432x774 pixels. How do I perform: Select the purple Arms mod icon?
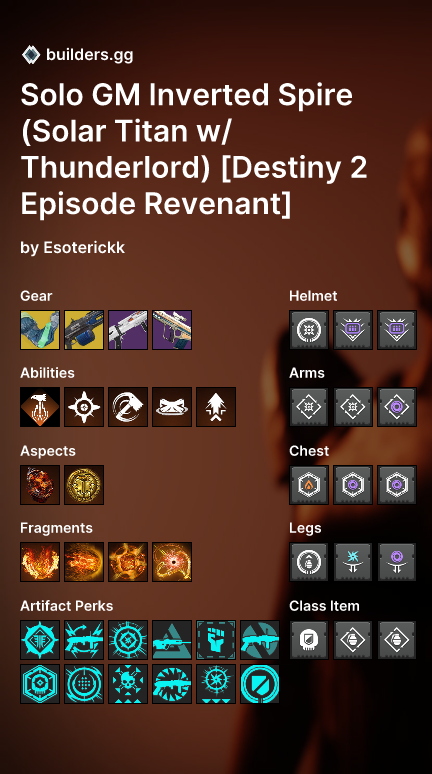click(x=397, y=407)
